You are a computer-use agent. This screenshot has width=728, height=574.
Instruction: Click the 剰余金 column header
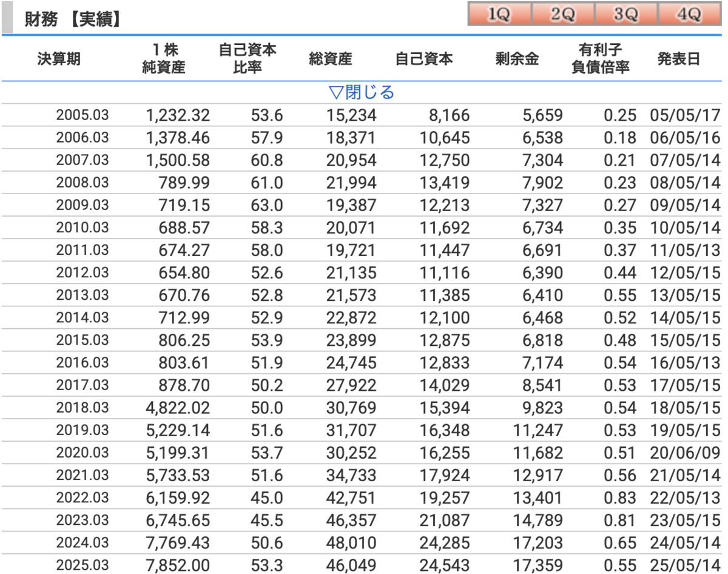517,59
